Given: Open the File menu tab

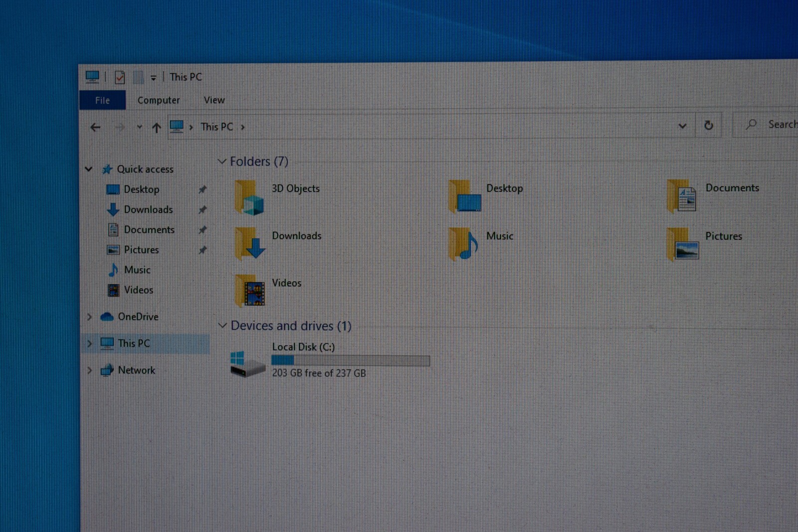Looking at the screenshot, I should tap(102, 100).
